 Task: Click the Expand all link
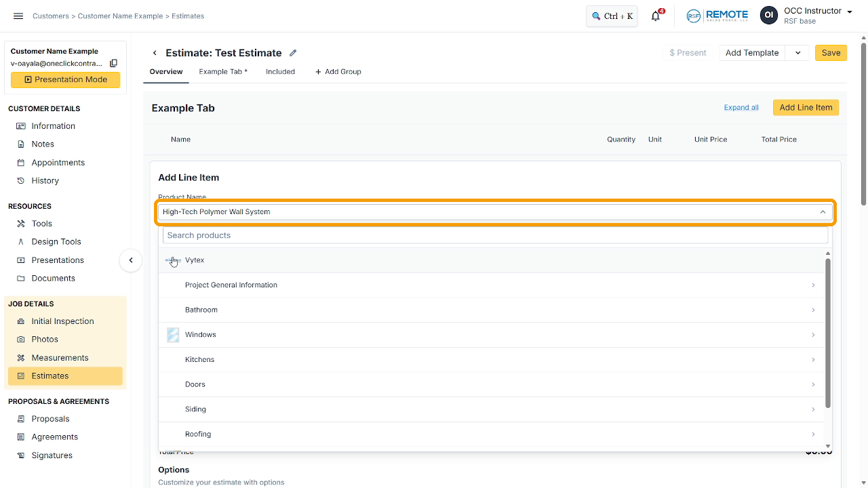click(x=741, y=108)
